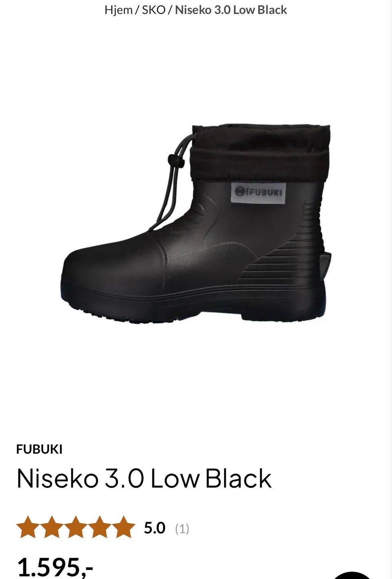Open the (1) review count link

pyautogui.click(x=182, y=529)
